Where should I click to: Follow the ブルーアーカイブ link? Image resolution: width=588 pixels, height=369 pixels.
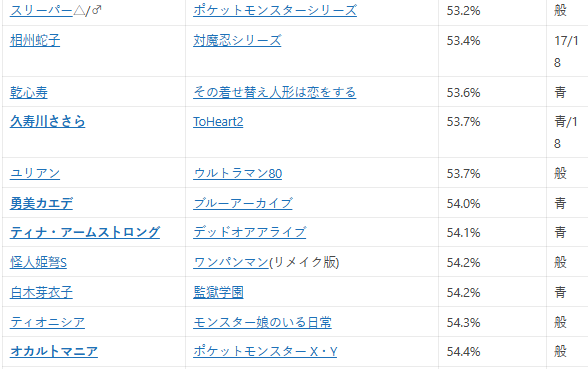pos(243,203)
